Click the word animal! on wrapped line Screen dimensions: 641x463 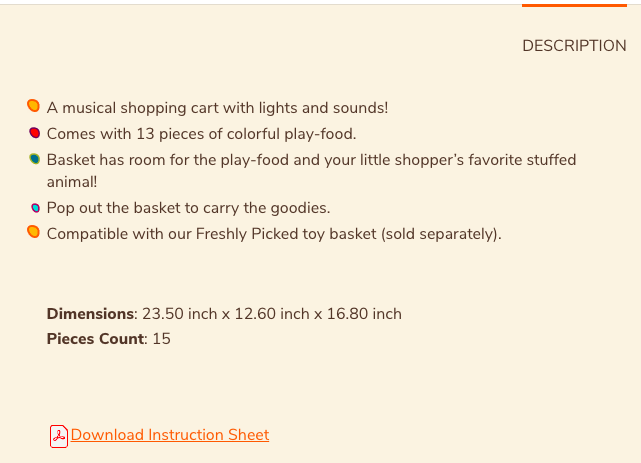[72, 182]
